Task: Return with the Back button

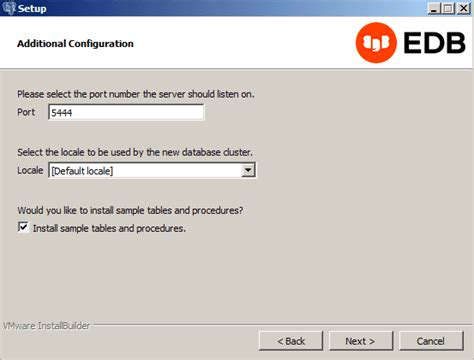Action: click(291, 341)
